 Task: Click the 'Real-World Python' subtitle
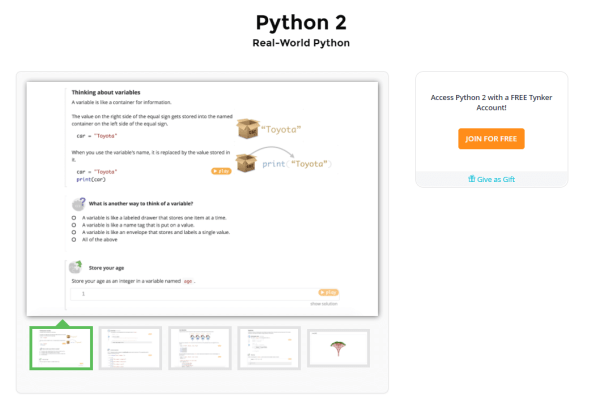pyautogui.click(x=301, y=43)
